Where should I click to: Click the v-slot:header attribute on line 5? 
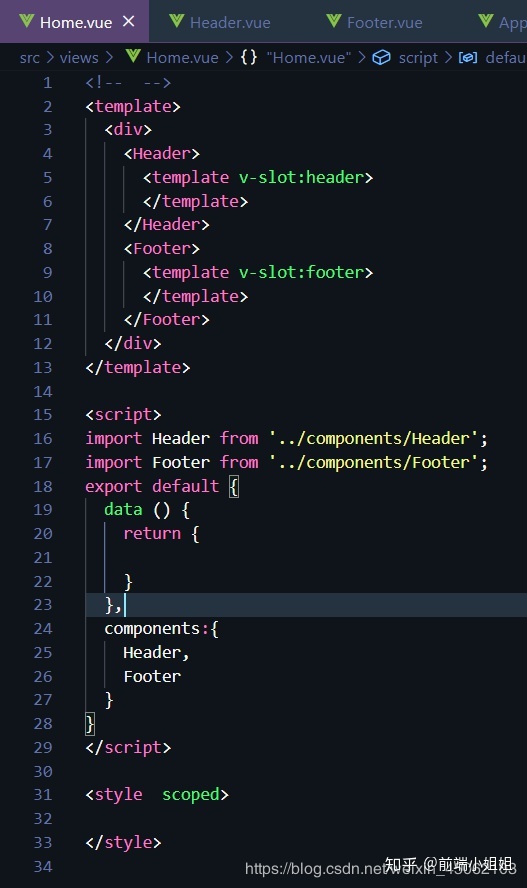(x=301, y=178)
